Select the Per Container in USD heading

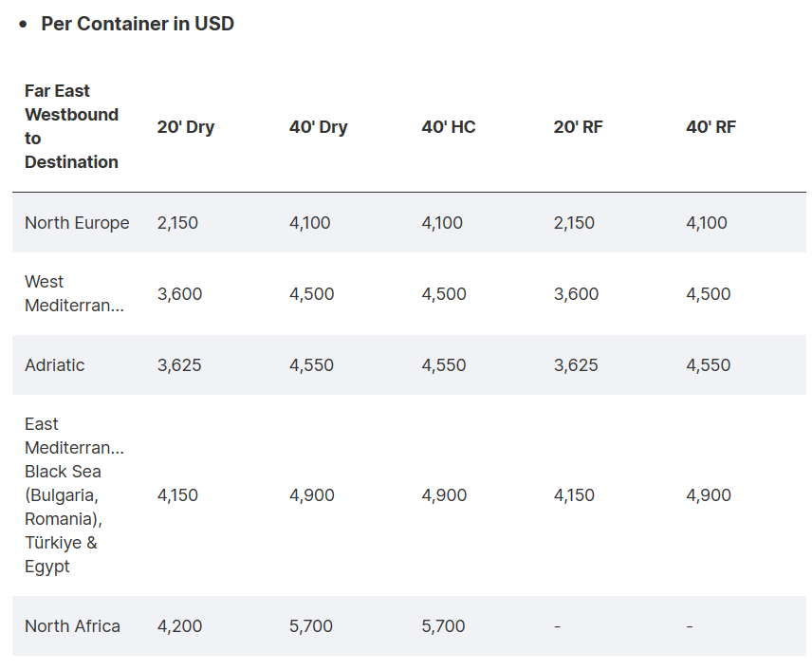(x=138, y=24)
